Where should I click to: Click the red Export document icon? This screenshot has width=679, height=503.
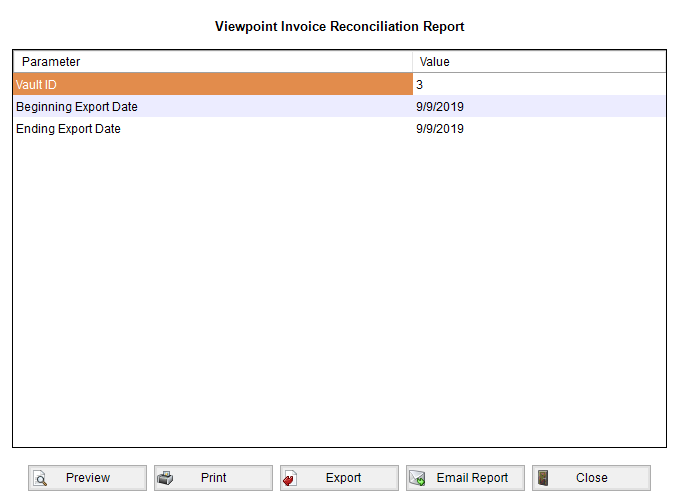290,478
